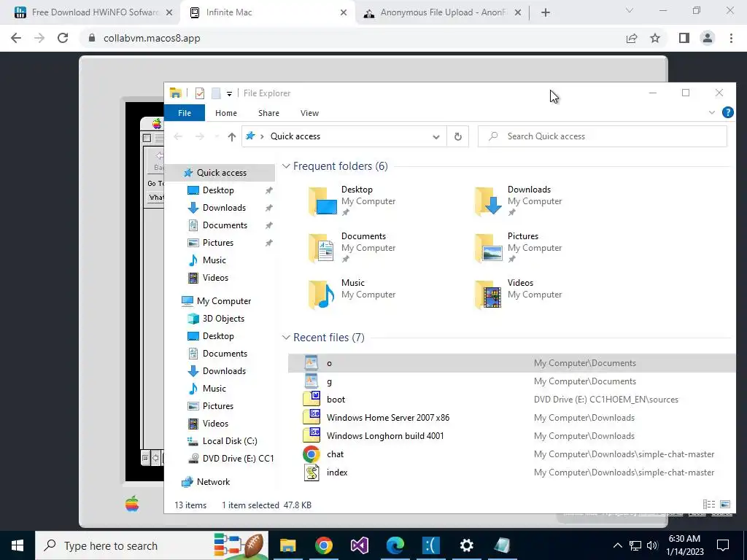Select recent file named o
This screenshot has height=560, width=747.
point(511,363)
